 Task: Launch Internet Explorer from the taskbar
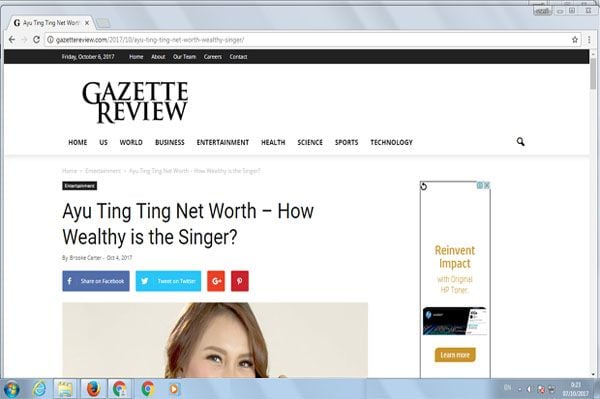click(39, 389)
